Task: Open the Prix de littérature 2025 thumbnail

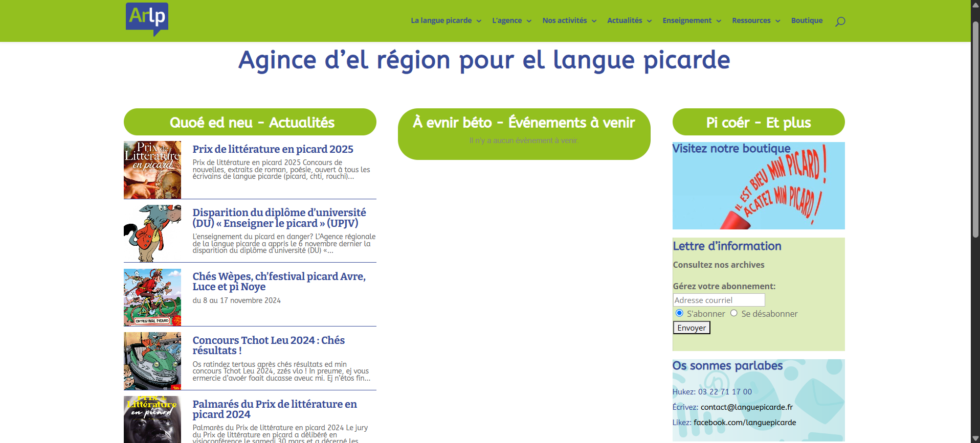Action: (x=152, y=170)
